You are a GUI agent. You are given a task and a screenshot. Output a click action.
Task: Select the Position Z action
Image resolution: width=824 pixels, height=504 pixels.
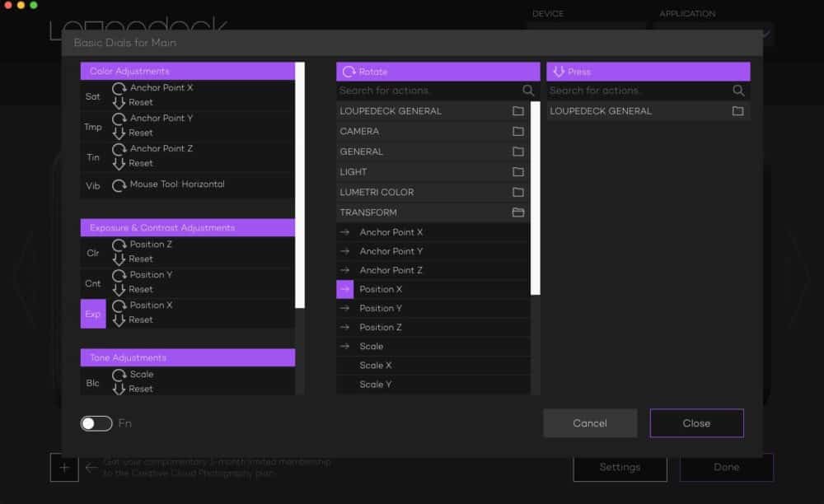(x=433, y=327)
